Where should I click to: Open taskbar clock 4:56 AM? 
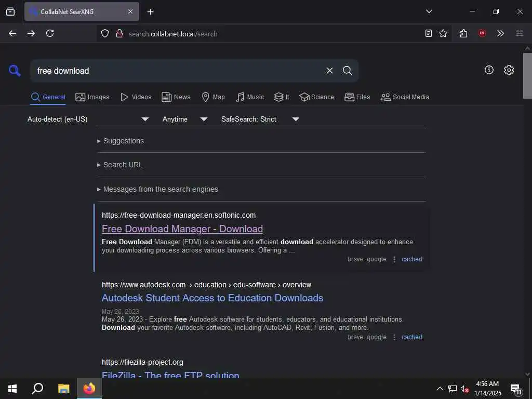pos(487,389)
